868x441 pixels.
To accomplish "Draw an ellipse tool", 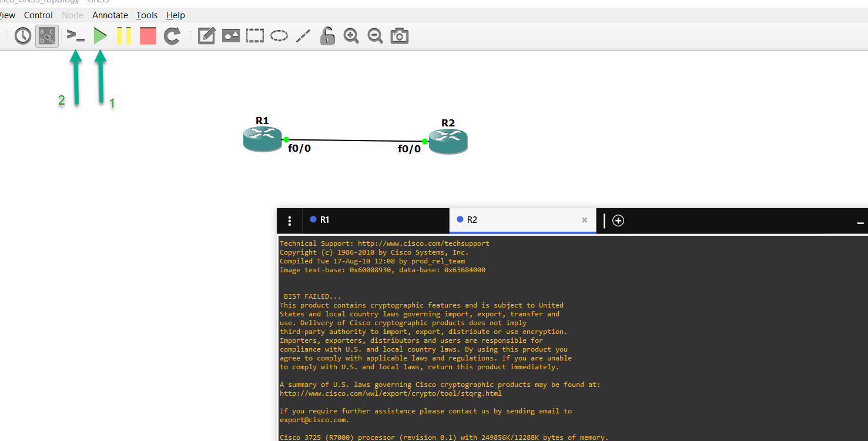I will tap(279, 36).
